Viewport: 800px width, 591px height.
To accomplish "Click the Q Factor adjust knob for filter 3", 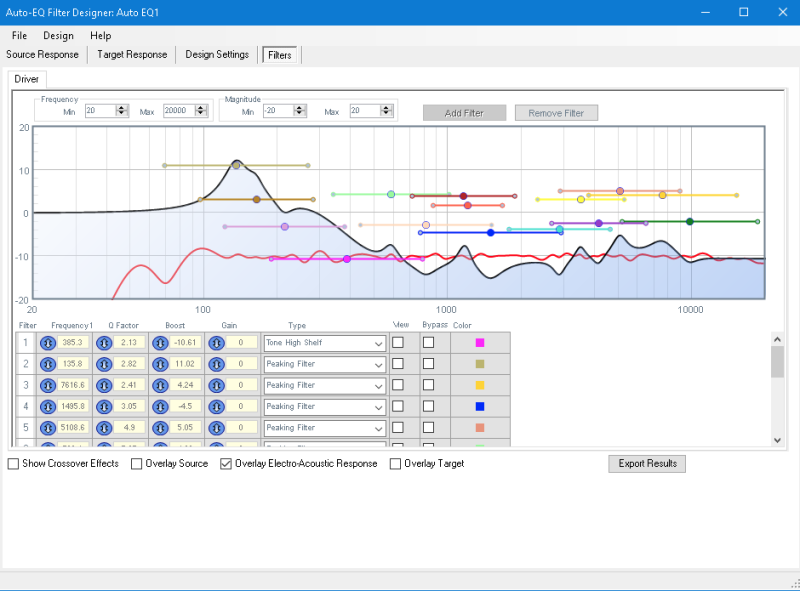I will tap(104, 385).
